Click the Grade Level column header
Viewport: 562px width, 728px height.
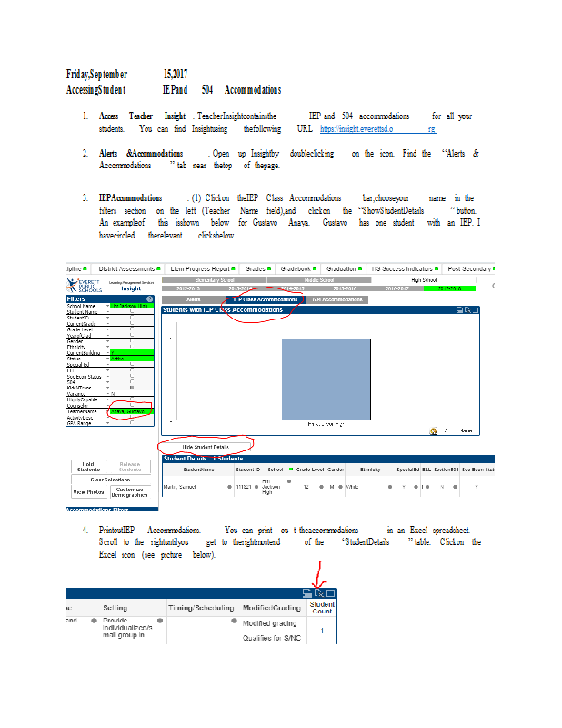coord(310,470)
